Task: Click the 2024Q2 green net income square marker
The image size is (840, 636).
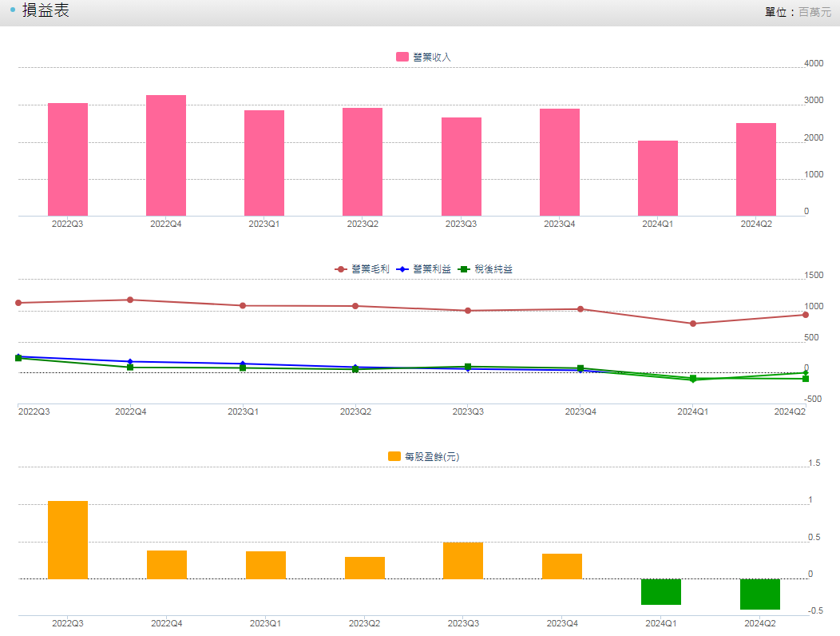Action: (805, 379)
